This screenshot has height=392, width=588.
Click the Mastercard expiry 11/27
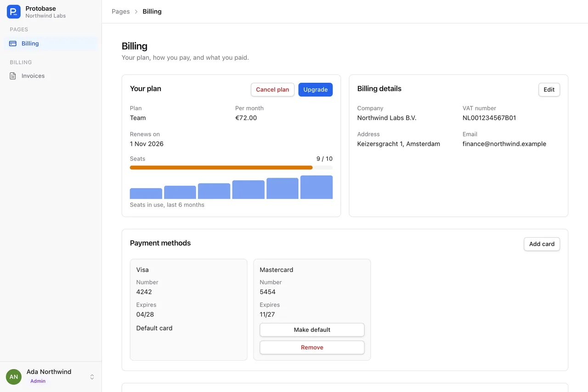(267, 314)
